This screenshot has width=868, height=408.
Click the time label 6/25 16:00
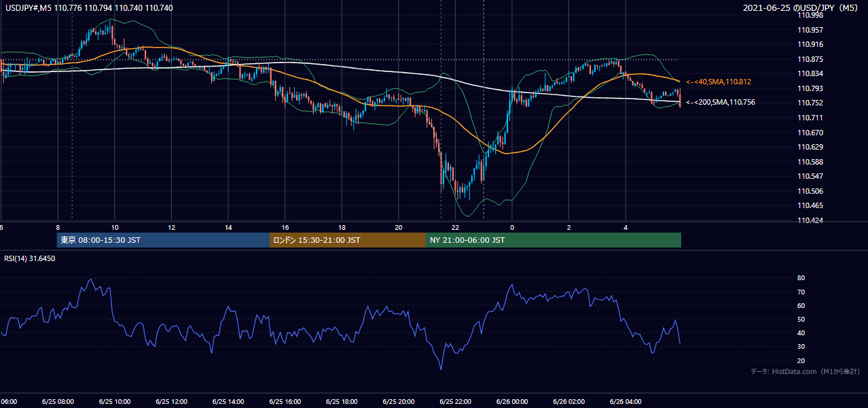point(285,402)
